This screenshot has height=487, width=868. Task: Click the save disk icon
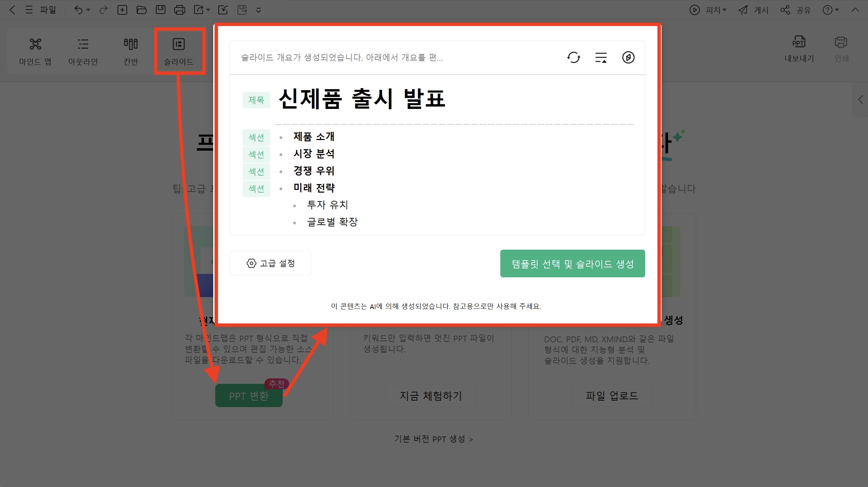point(161,10)
